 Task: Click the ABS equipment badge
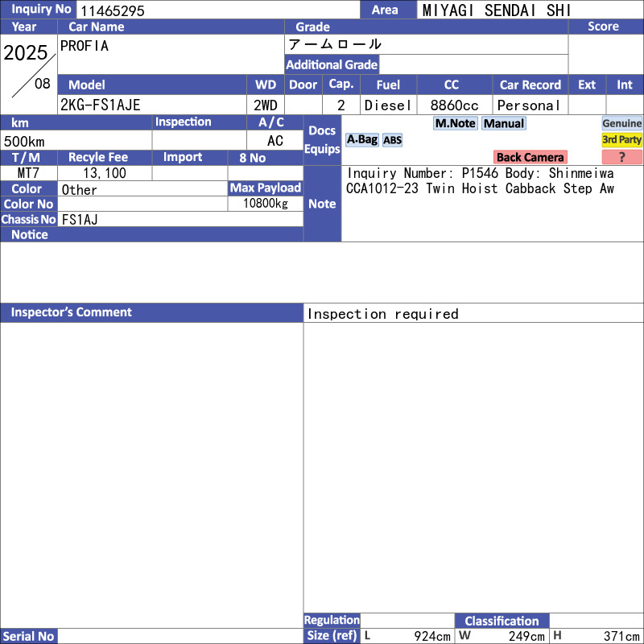tap(392, 140)
